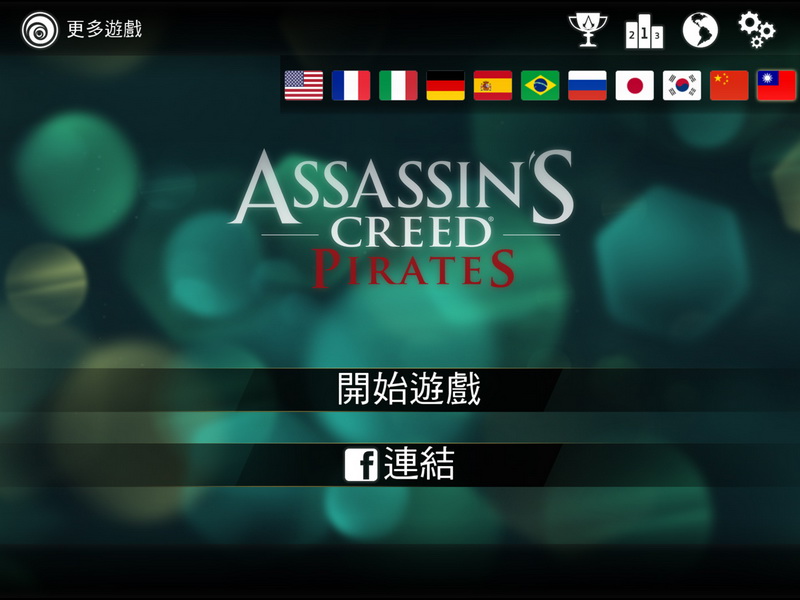Click the globe language icon
800x600 pixels.
[x=700, y=30]
